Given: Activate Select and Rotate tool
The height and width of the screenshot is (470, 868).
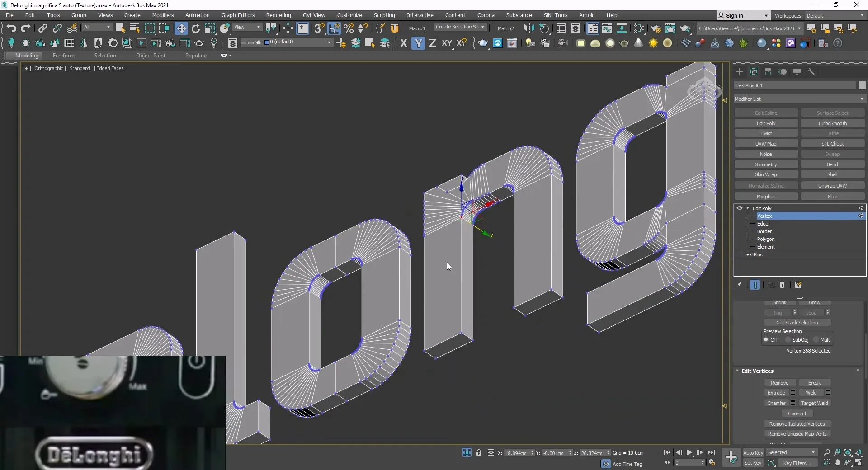Looking at the screenshot, I should (x=196, y=28).
